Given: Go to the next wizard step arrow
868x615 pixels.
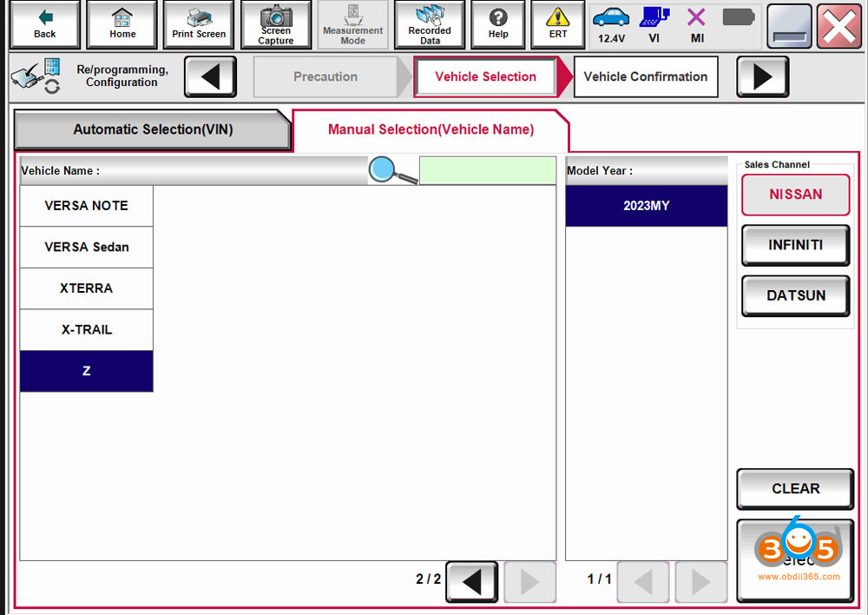Looking at the screenshot, I should (x=762, y=76).
